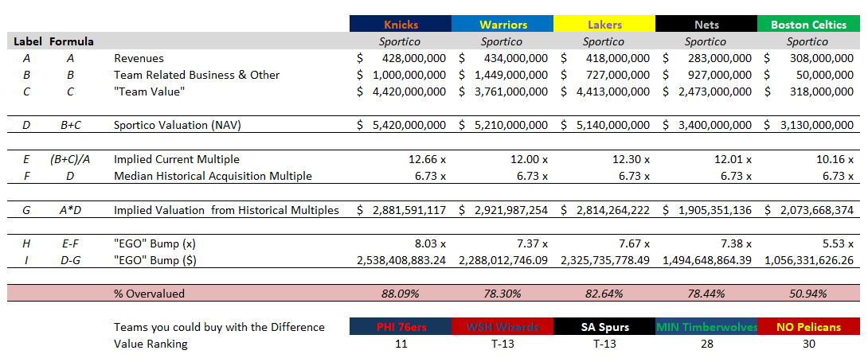
Task: Click Warriors revenue cell 434,000,000
Action: point(515,58)
